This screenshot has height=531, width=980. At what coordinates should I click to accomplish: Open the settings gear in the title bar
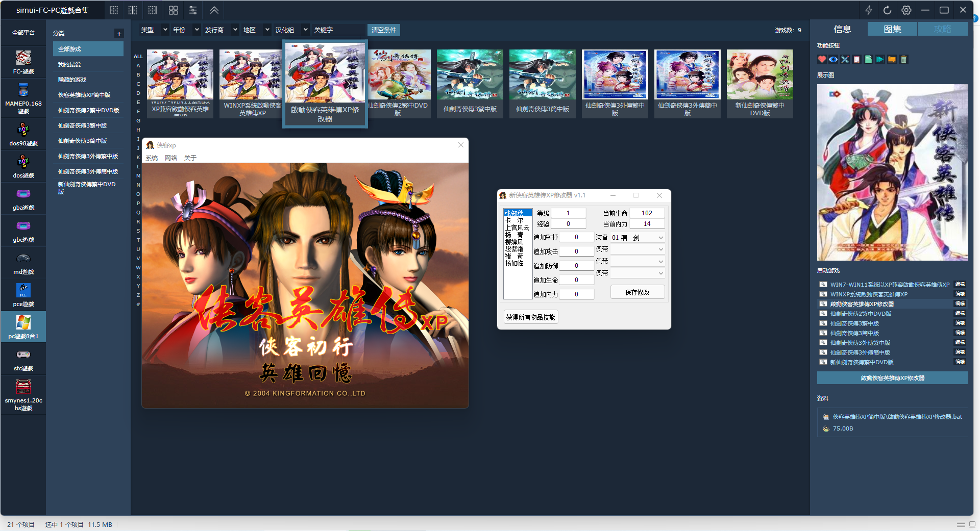906,10
